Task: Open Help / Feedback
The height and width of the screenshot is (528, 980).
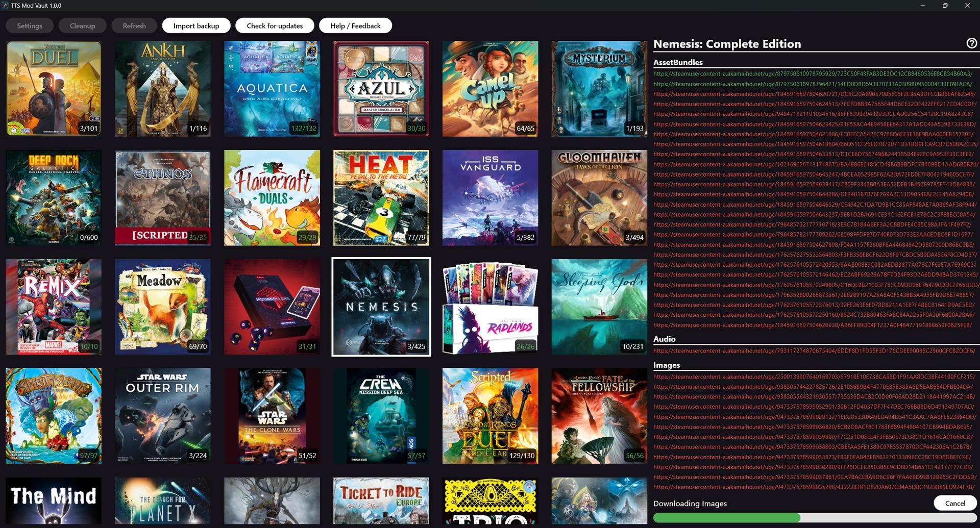Action: pyautogui.click(x=355, y=26)
